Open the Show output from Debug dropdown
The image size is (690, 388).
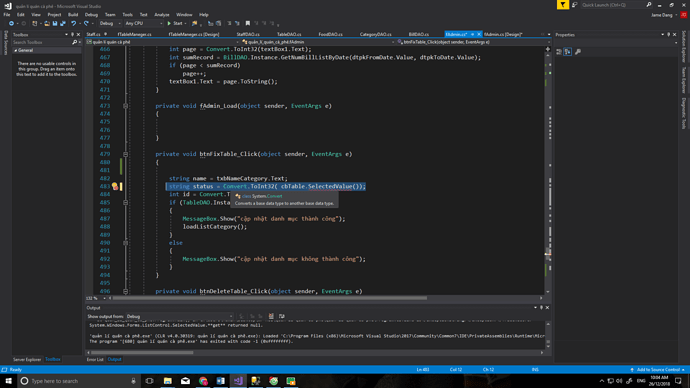point(180,316)
